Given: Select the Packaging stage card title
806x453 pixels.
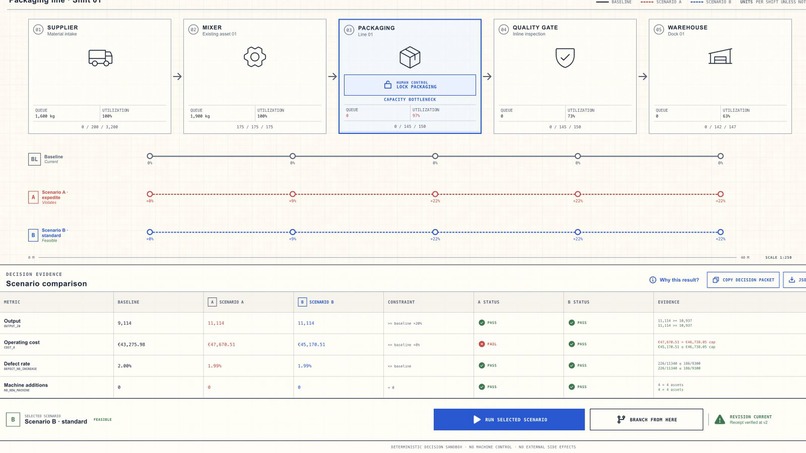Looking at the screenshot, I should click(376, 28).
